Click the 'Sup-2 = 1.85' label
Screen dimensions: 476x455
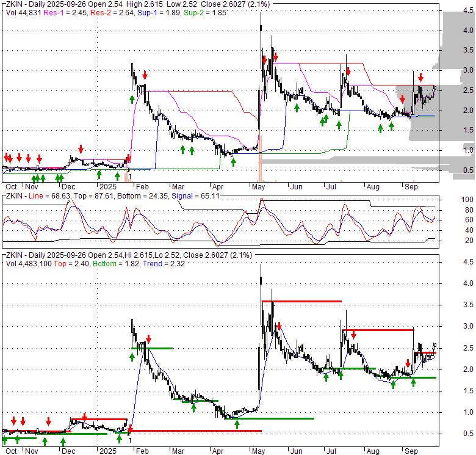[205, 13]
